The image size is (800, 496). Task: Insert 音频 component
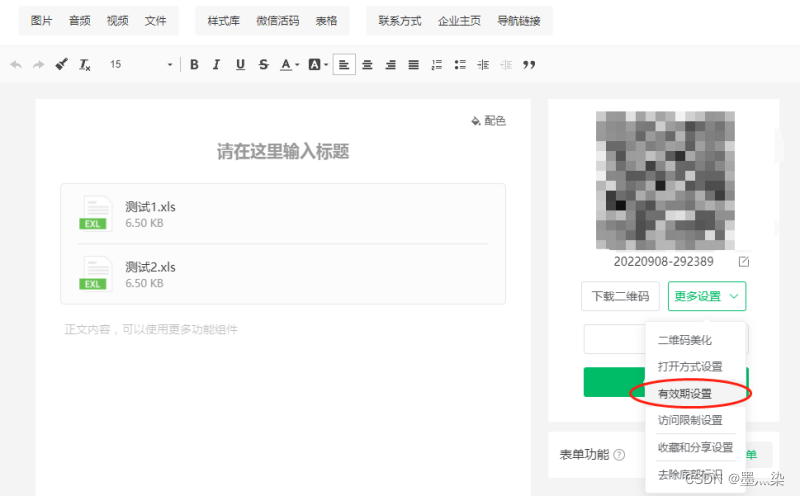point(80,21)
